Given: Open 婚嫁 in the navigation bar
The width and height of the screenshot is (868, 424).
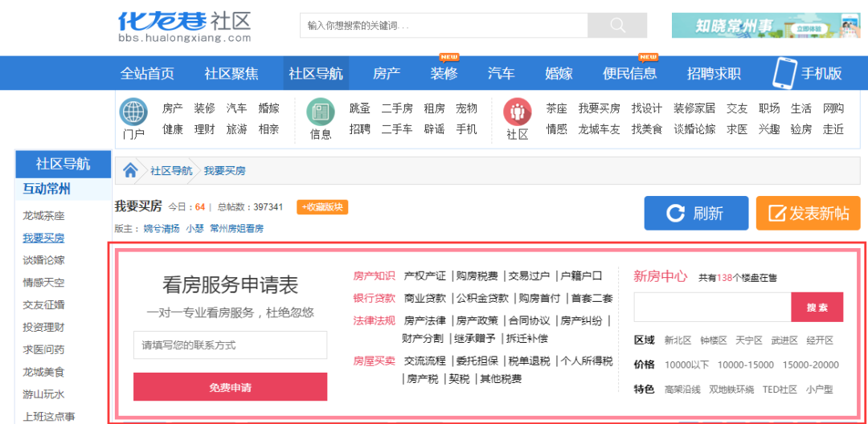Looking at the screenshot, I should pos(559,74).
